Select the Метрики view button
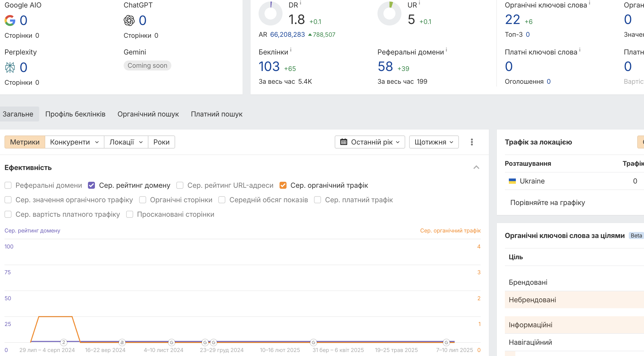The width and height of the screenshot is (644, 356). click(25, 142)
